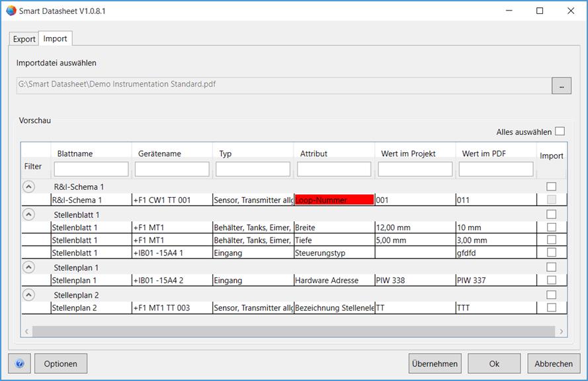The width and height of the screenshot is (588, 381).
Task: Click the Import column header
Action: click(551, 155)
